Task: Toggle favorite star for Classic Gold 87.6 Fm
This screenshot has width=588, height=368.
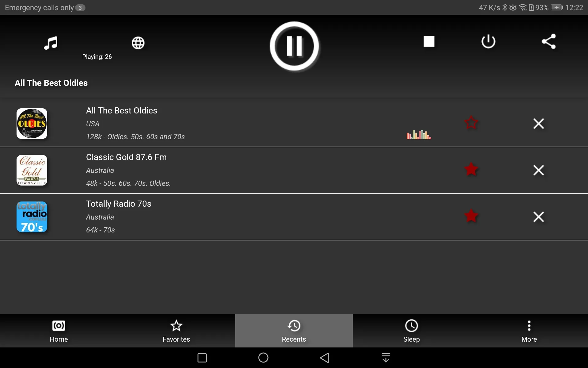Action: tap(471, 170)
